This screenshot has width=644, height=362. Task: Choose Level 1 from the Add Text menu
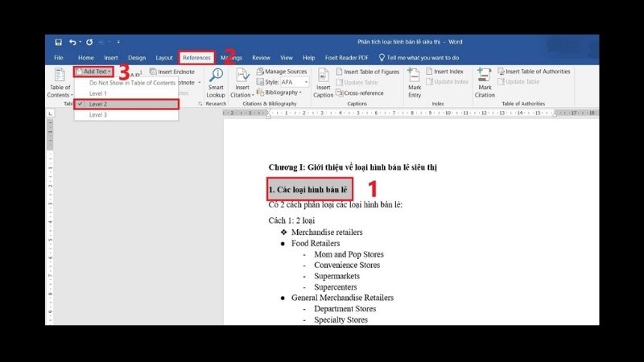pyautogui.click(x=97, y=93)
